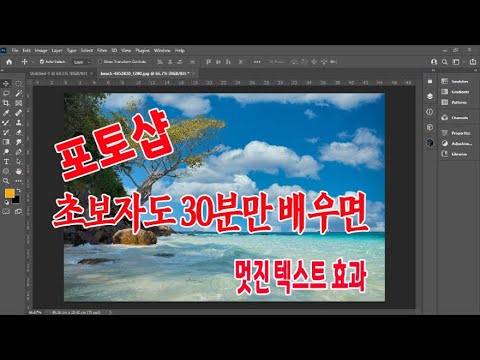Select the Clone Stamp tool
The width and height of the screenshot is (480, 360).
[19, 123]
